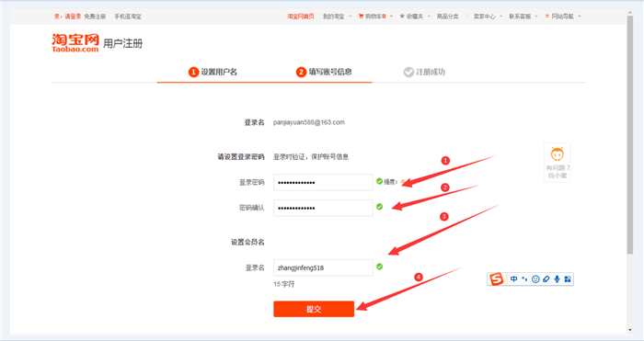This screenshot has height=341, width=644.
Task: Focus the 登录密码 password field
Action: click(323, 182)
